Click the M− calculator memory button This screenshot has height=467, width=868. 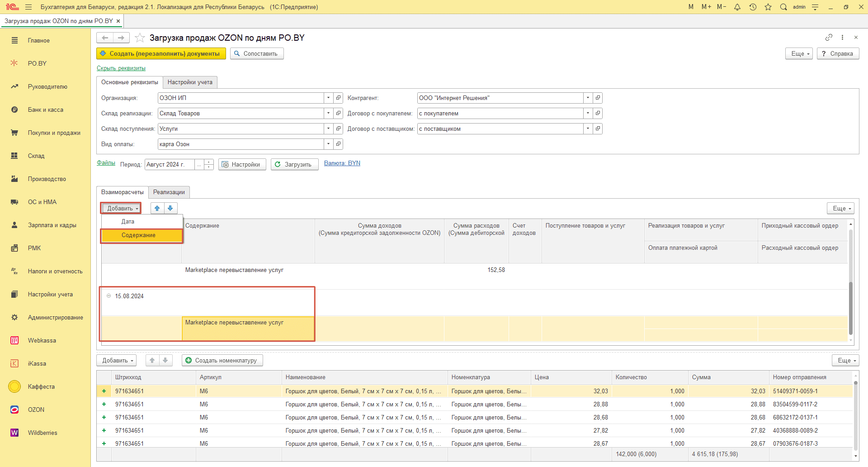722,7
